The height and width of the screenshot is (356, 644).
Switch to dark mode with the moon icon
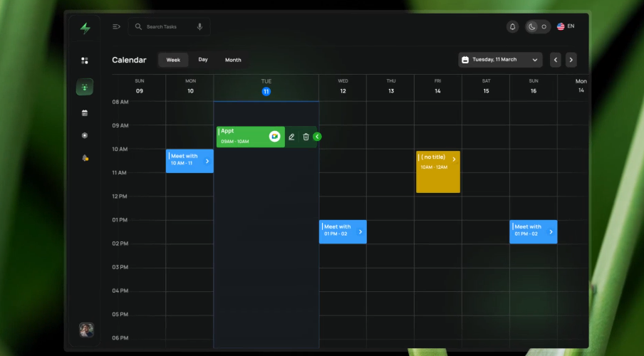pyautogui.click(x=532, y=26)
